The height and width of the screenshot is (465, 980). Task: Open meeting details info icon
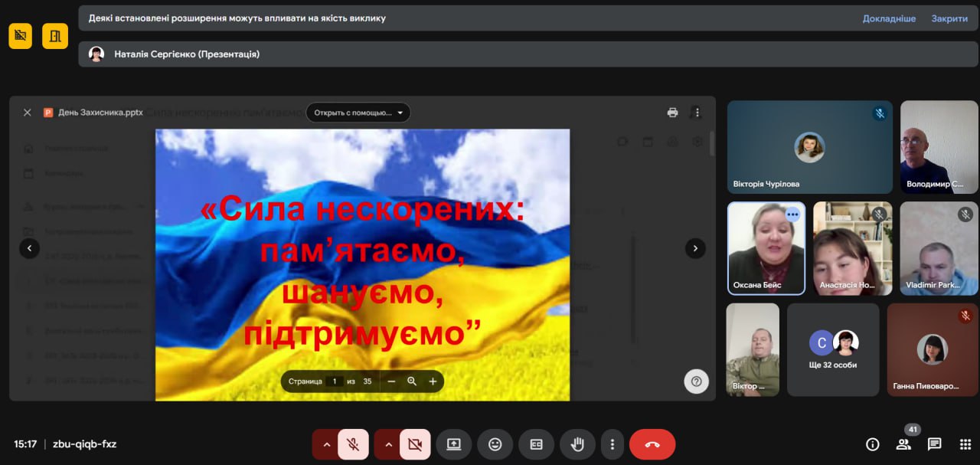pos(872,444)
